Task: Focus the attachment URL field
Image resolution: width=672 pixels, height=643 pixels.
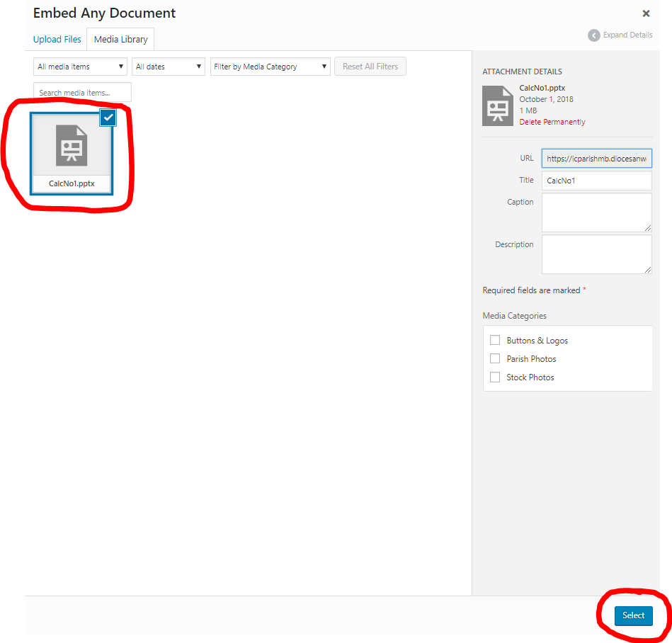Action: click(x=596, y=159)
